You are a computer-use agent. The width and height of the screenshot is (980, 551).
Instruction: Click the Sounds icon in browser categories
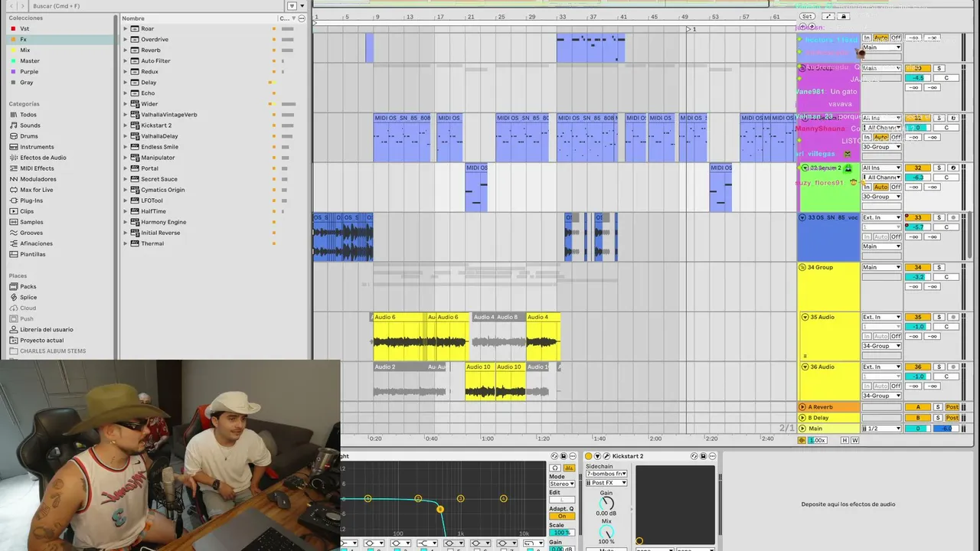click(x=13, y=126)
